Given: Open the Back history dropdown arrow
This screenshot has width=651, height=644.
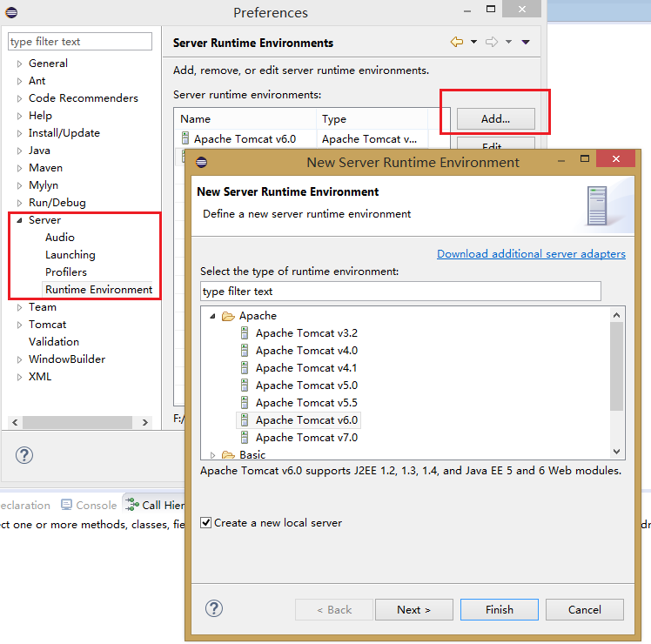Looking at the screenshot, I should pyautogui.click(x=473, y=42).
